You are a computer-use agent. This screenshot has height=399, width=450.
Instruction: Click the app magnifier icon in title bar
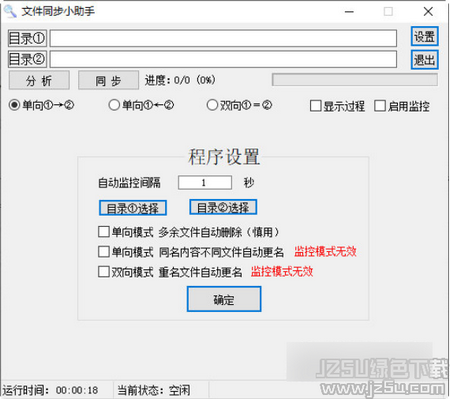tap(10, 11)
